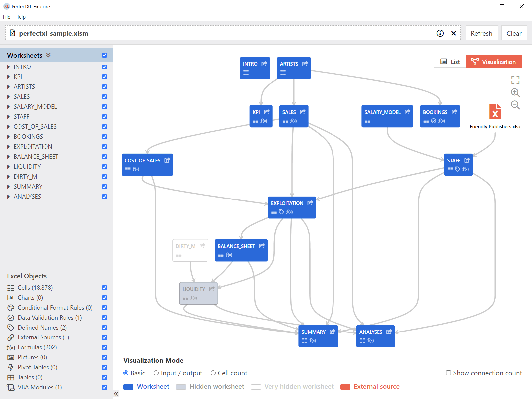The height and width of the screenshot is (399, 532).
Task: Zoom in on the diagram with the magnifier plus icon
Action: tap(515, 92)
